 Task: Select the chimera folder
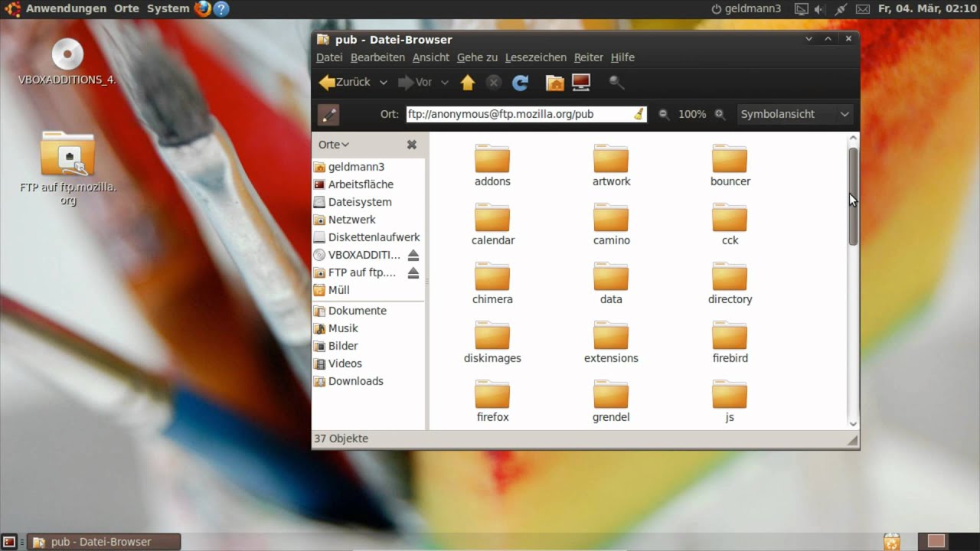click(x=492, y=283)
